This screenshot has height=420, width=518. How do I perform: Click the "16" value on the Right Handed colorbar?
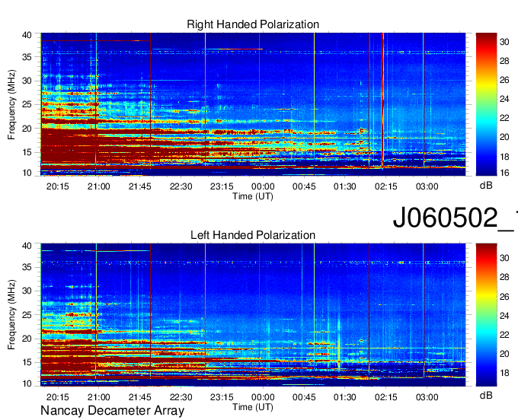(504, 173)
